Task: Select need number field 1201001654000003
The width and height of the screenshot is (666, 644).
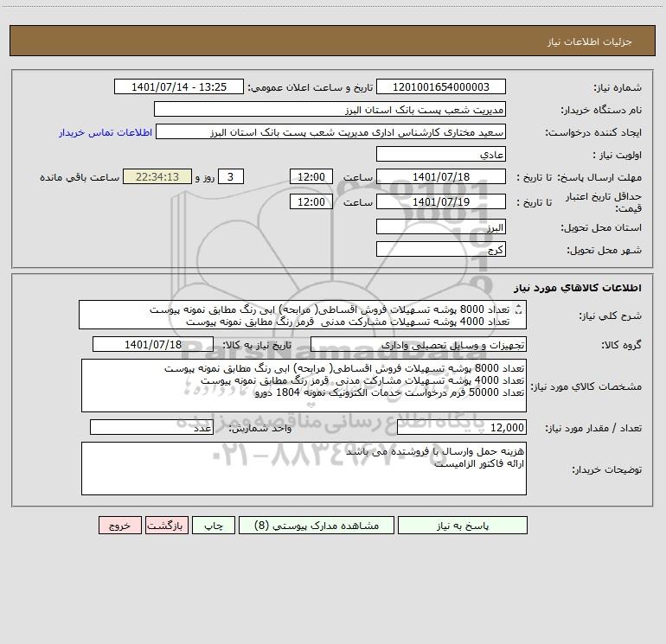Action: point(441,86)
